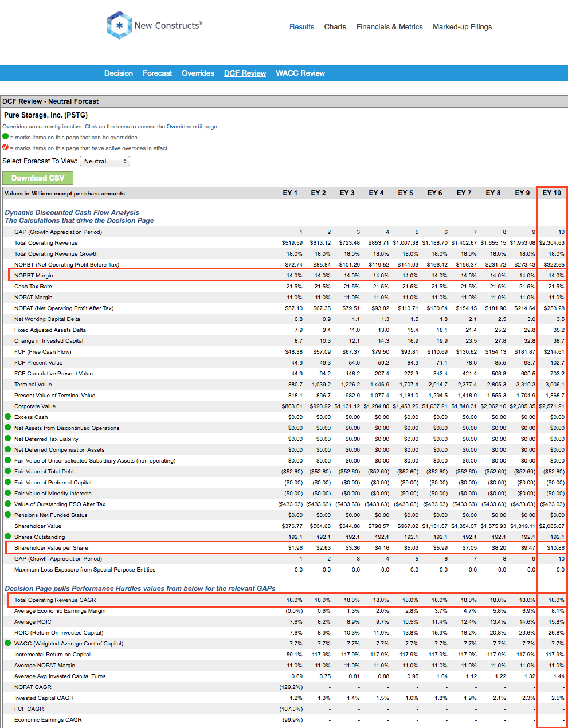568x728 pixels.
Task: Click the green dot beside Pensions Net Funded Status
Action: click(x=8, y=515)
